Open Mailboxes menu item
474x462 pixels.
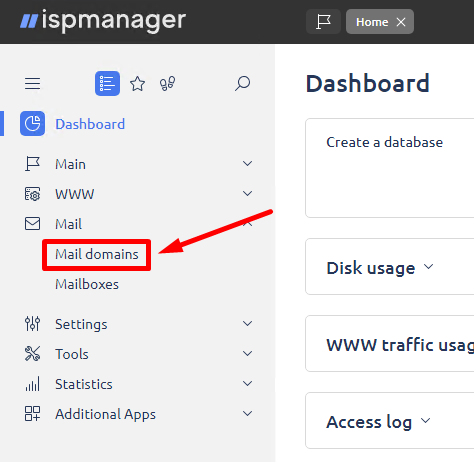click(x=87, y=284)
